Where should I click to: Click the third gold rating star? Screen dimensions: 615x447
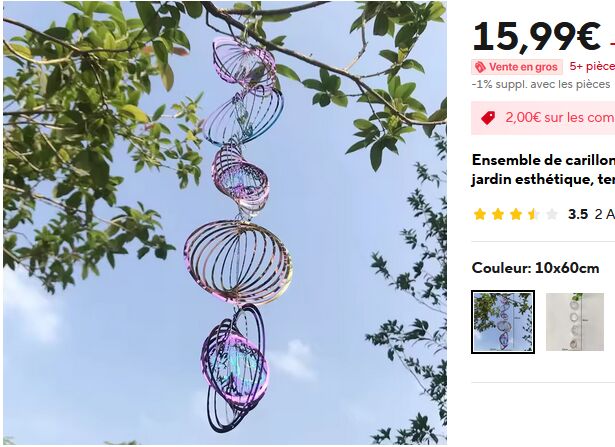pyautogui.click(x=516, y=214)
